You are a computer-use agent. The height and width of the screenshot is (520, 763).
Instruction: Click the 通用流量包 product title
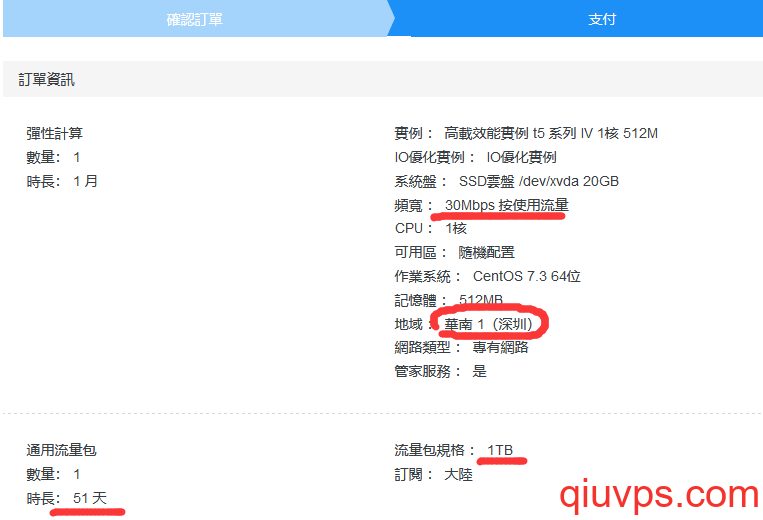tap(61, 450)
